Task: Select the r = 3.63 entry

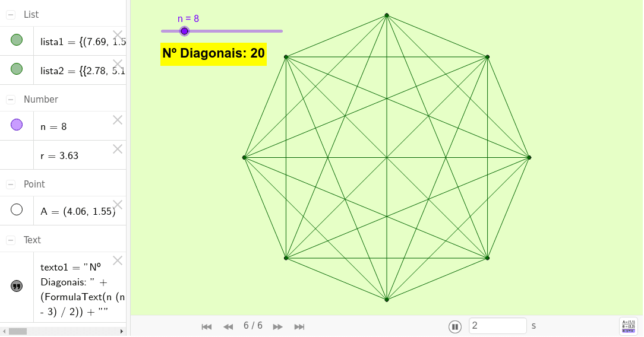Action: (80, 155)
